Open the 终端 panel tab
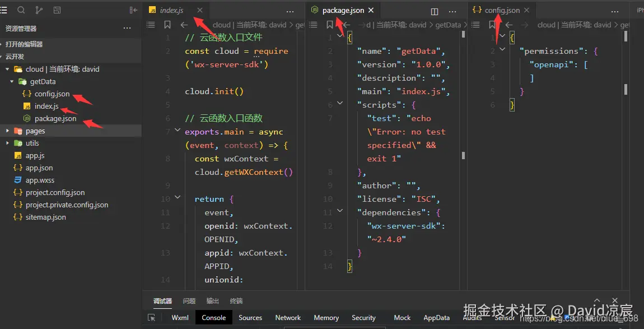644x329 pixels. [236, 301]
